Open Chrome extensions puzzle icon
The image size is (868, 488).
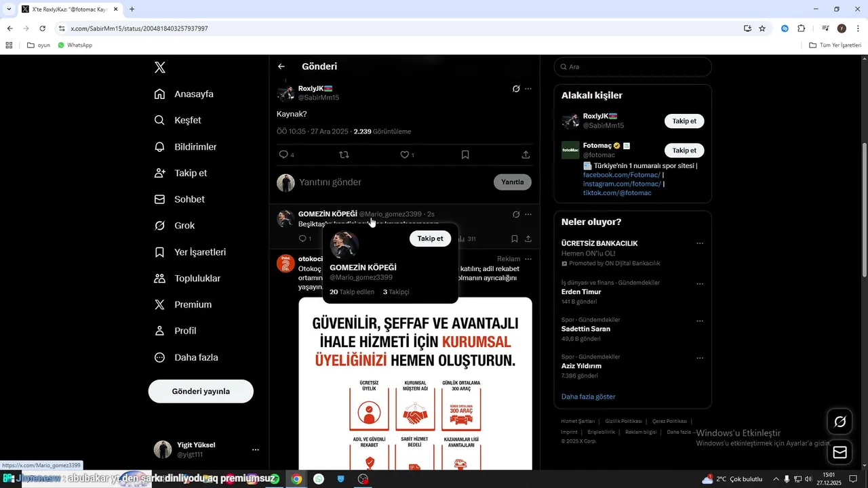801,28
